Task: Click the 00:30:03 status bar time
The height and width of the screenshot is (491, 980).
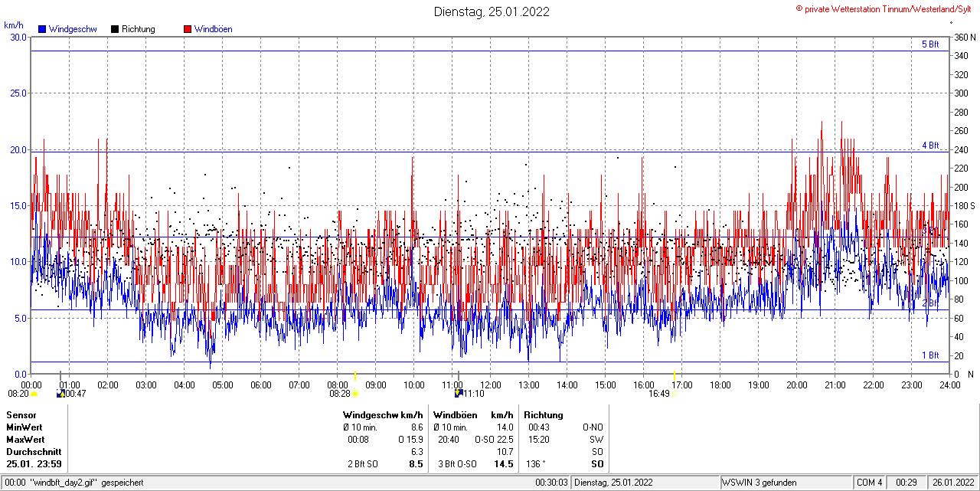Action: click(x=551, y=483)
